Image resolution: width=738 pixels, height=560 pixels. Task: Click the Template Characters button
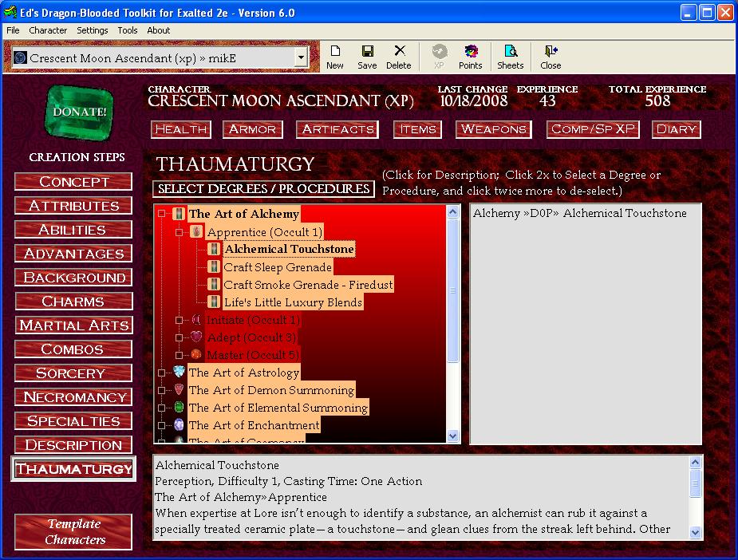(73, 532)
